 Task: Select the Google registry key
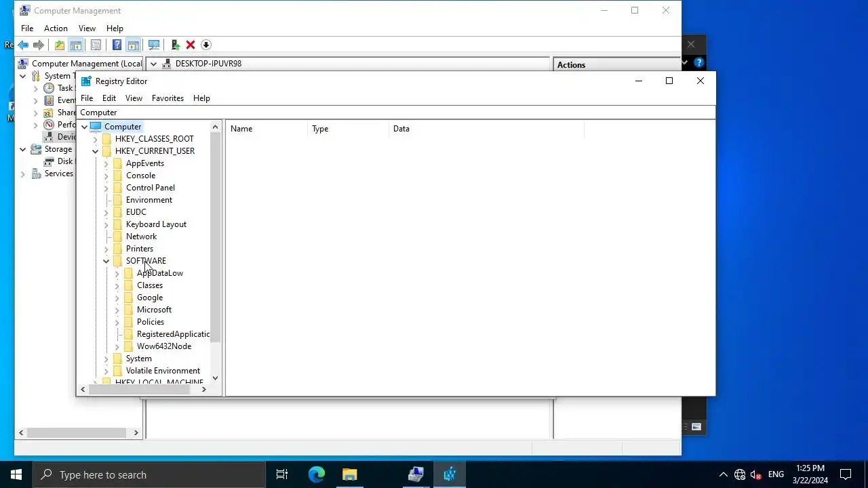[150, 298]
